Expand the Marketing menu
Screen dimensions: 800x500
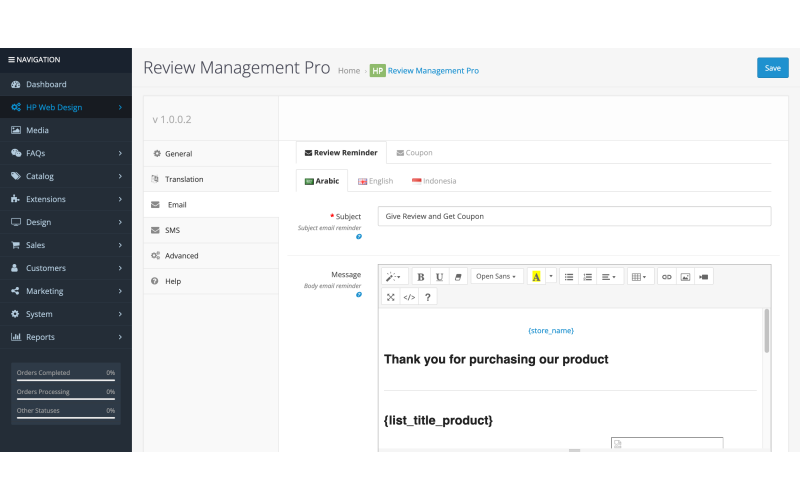[66, 291]
